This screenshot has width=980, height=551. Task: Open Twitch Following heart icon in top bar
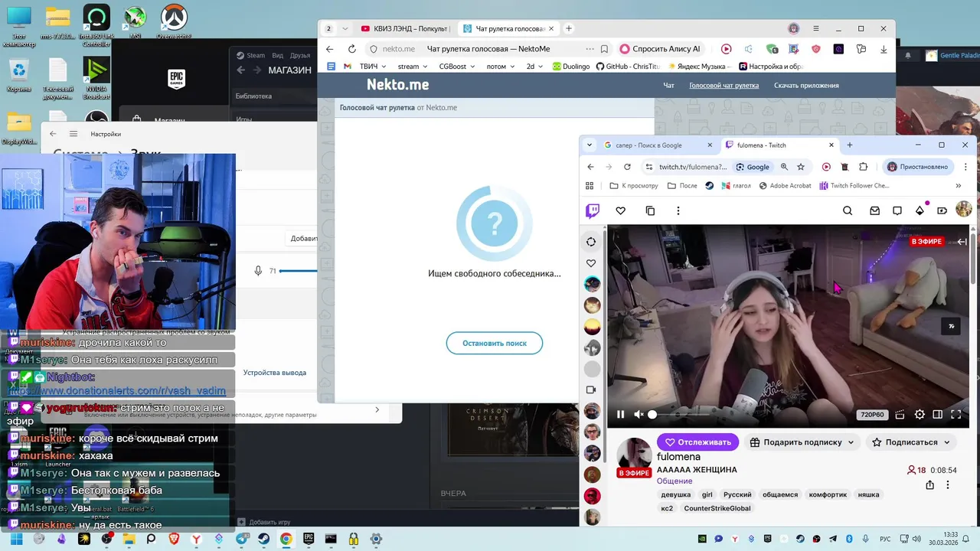pyautogui.click(x=621, y=210)
